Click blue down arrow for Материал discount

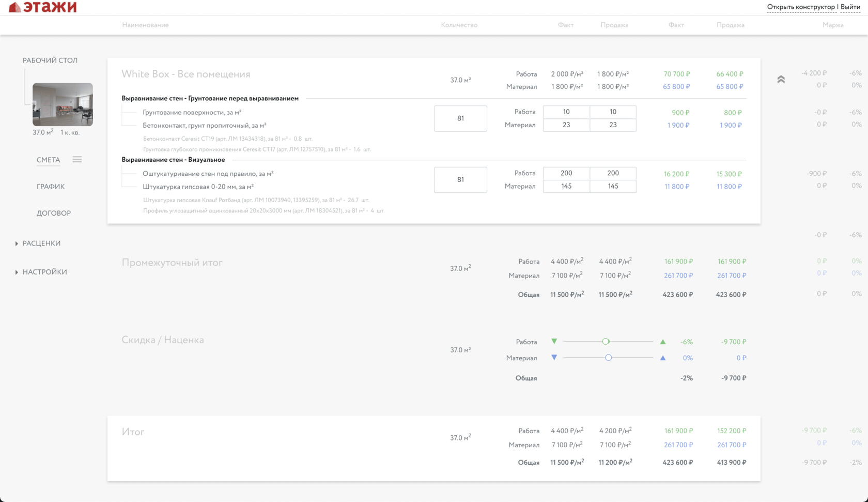coord(554,358)
